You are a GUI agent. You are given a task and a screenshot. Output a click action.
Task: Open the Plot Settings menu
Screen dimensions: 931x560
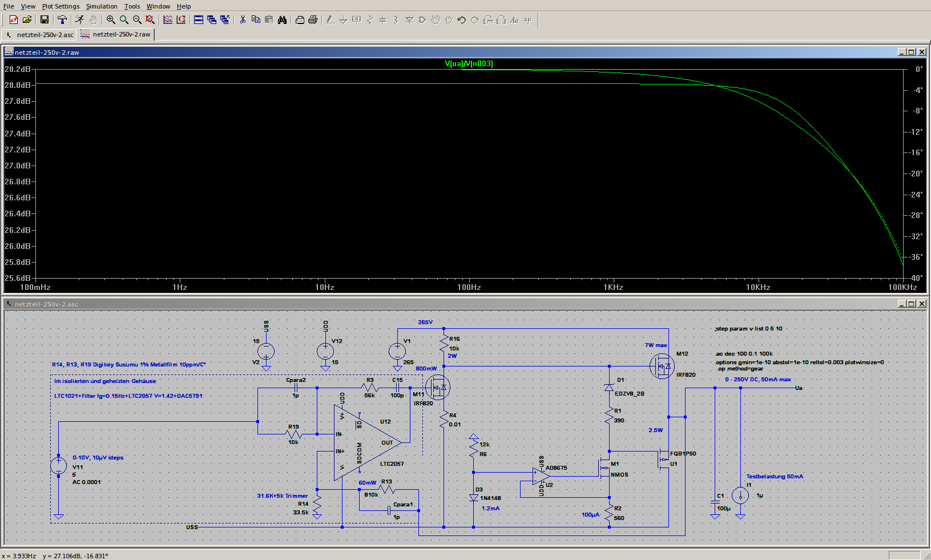point(61,6)
